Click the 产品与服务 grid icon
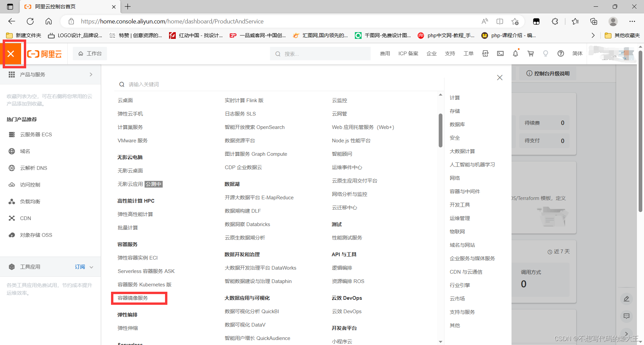 [x=12, y=74]
